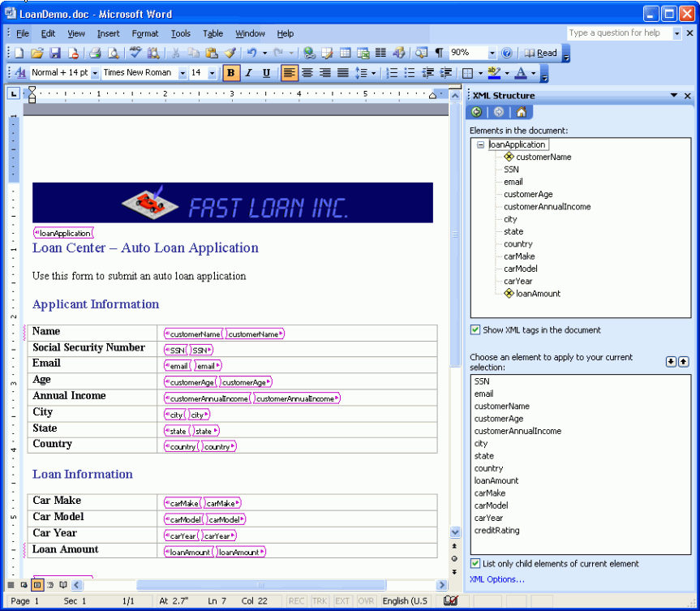Open the Table menu
This screenshot has height=611, width=700.
coord(213,33)
